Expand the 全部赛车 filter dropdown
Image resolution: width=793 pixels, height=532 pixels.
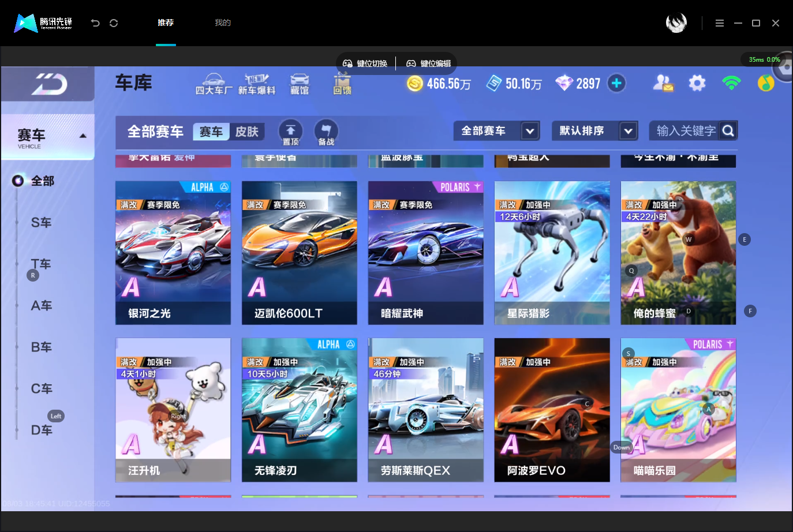point(497,131)
